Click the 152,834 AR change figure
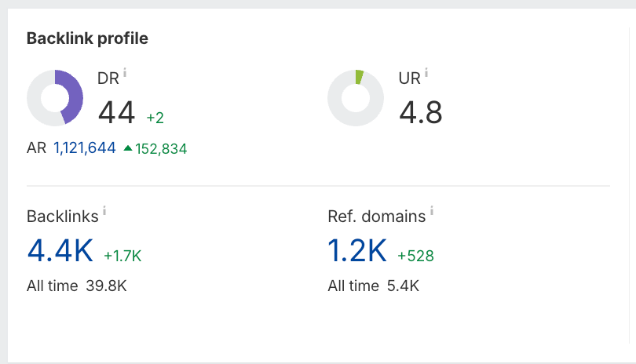 tap(161, 149)
